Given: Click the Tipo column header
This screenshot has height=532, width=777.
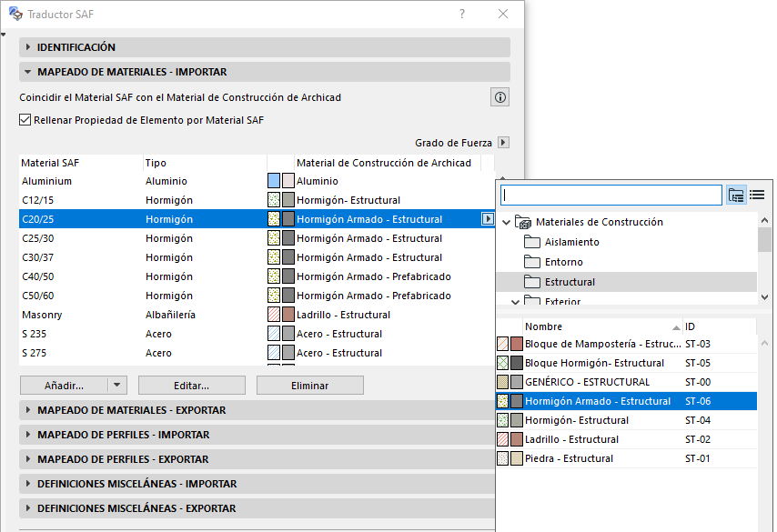Looking at the screenshot, I should coord(205,163).
